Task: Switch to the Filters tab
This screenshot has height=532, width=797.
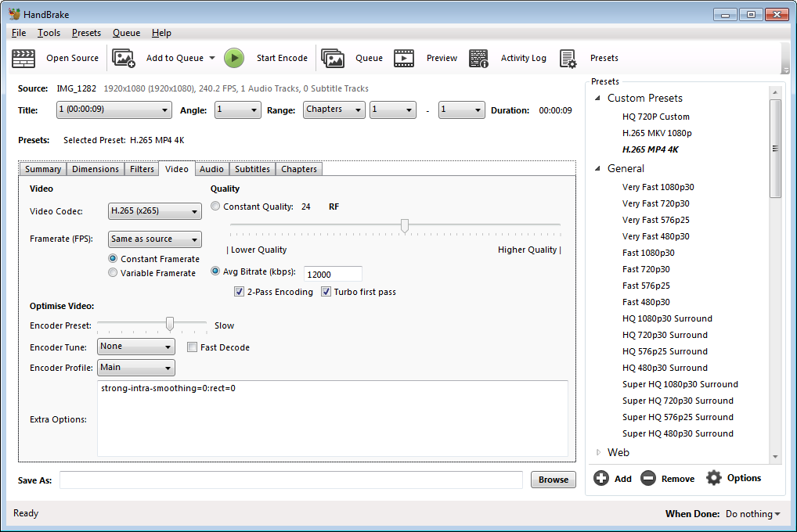Action: [x=142, y=169]
